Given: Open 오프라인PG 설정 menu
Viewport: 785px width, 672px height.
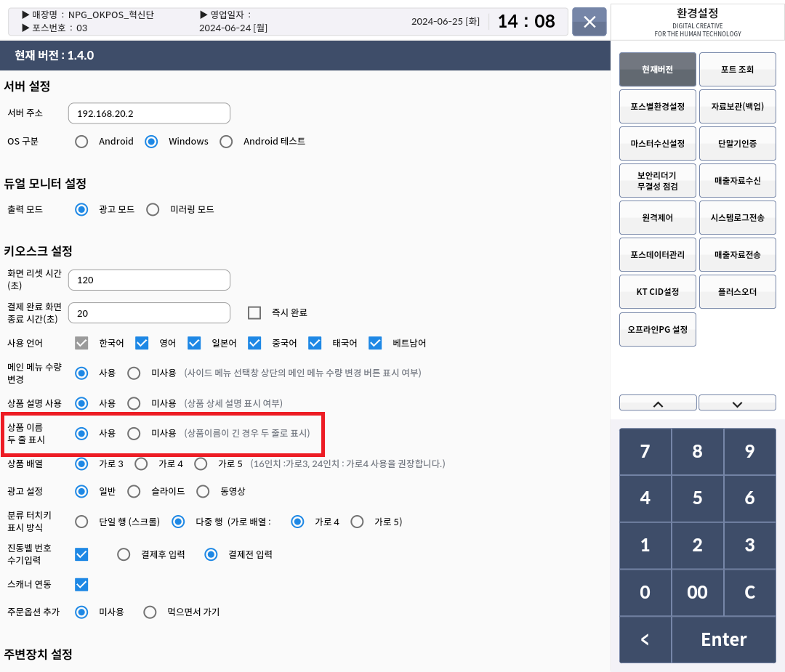Looking at the screenshot, I should pyautogui.click(x=658, y=330).
